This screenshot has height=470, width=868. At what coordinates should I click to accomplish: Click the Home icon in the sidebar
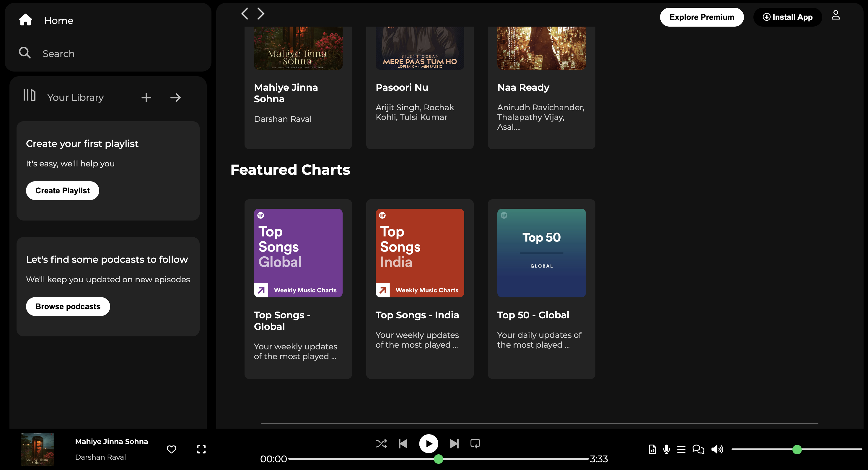25,20
